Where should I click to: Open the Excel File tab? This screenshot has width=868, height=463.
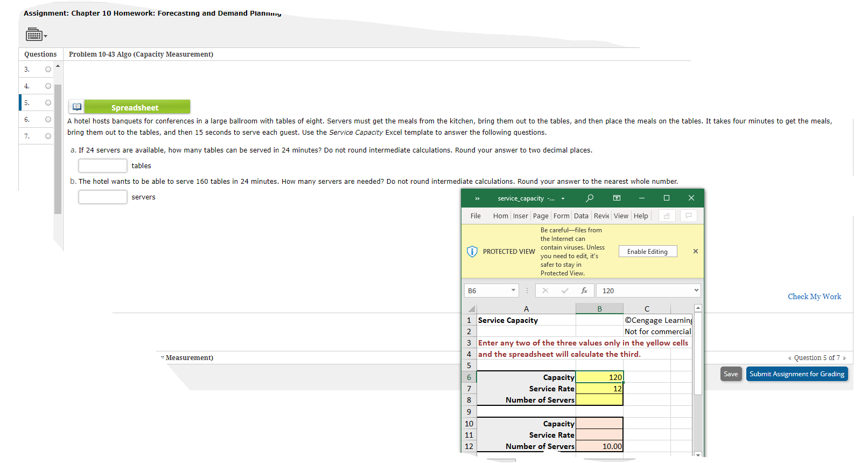pos(475,216)
